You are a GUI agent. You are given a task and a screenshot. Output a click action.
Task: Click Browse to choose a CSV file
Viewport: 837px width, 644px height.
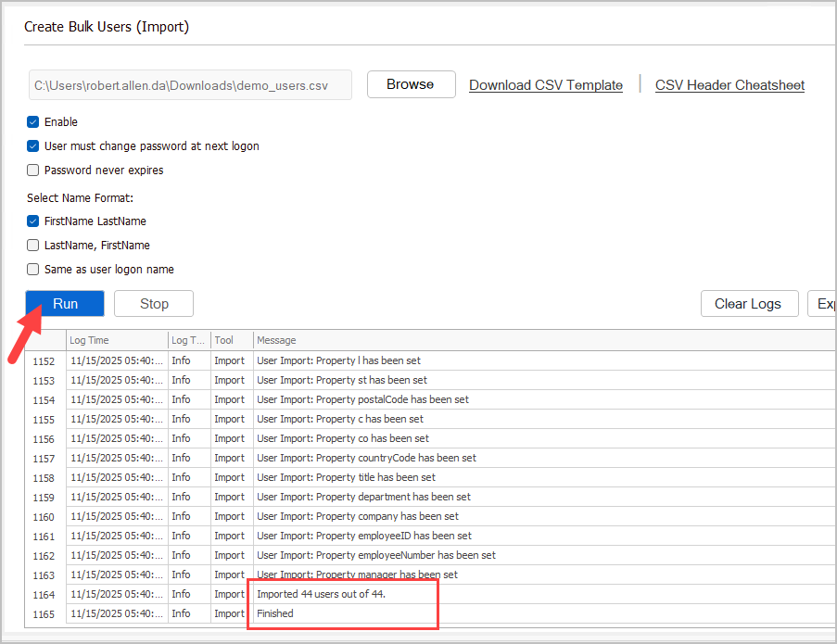tap(411, 84)
